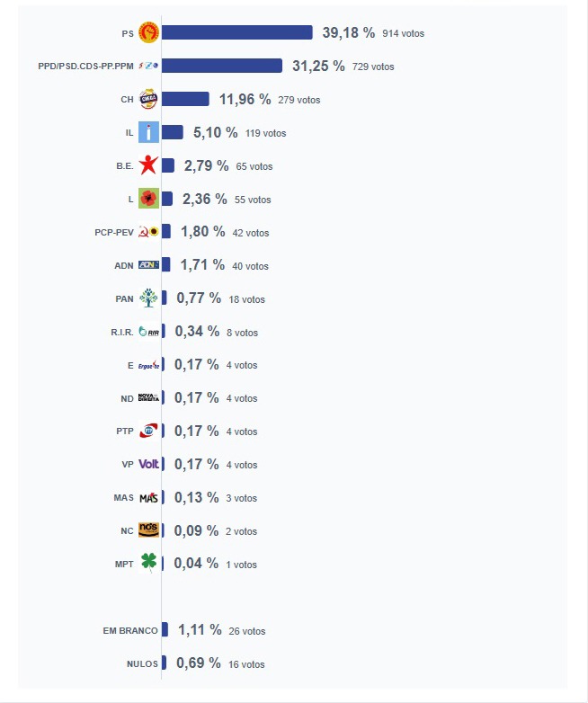This screenshot has width=588, height=703.
Task: Click the PAN tree logo
Action: click(x=148, y=298)
